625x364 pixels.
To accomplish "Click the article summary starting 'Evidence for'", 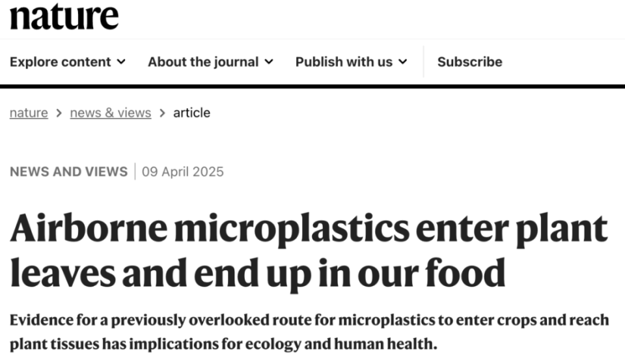I will coord(309,331).
